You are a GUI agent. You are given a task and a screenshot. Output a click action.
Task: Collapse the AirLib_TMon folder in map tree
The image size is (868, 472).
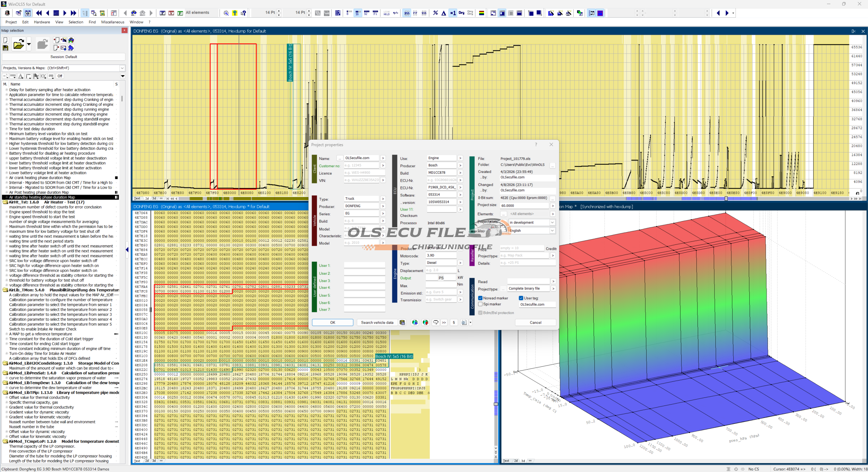(x=5, y=290)
